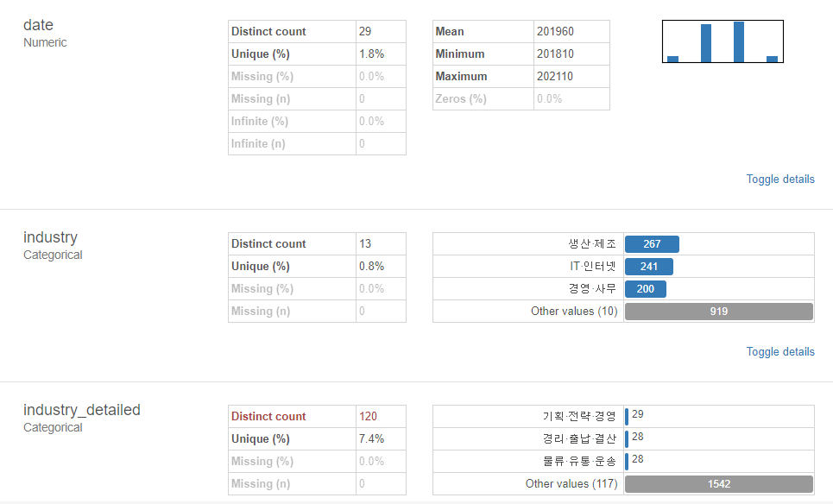Click the red Distinct count label
Viewport: 833px width, 504px height.
pyautogui.click(x=268, y=416)
